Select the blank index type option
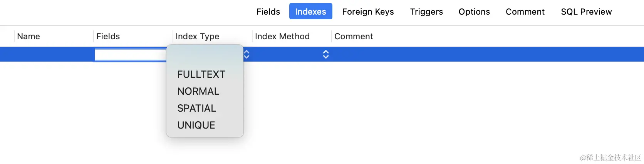Screen dimensions: 644x164 pyautogui.click(x=204, y=58)
